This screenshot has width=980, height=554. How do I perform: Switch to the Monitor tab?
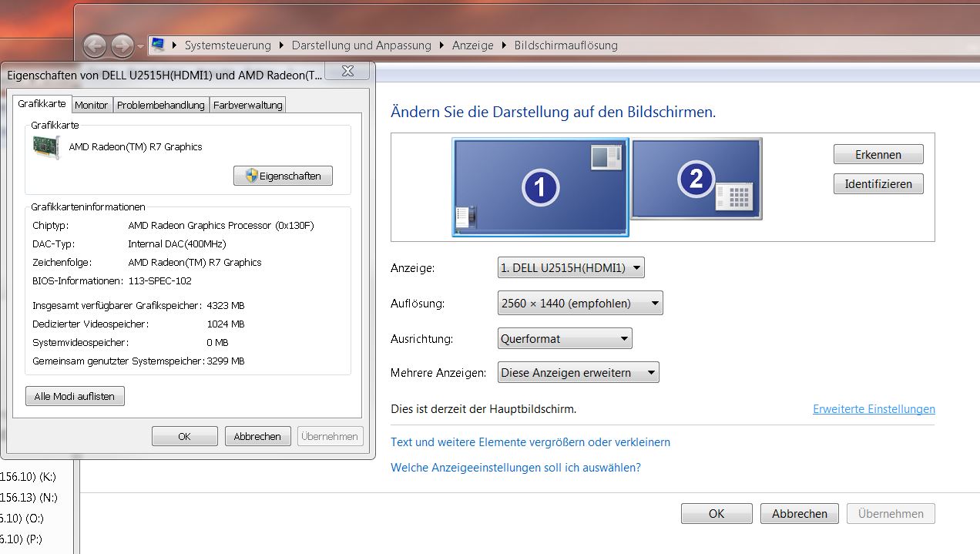[91, 105]
